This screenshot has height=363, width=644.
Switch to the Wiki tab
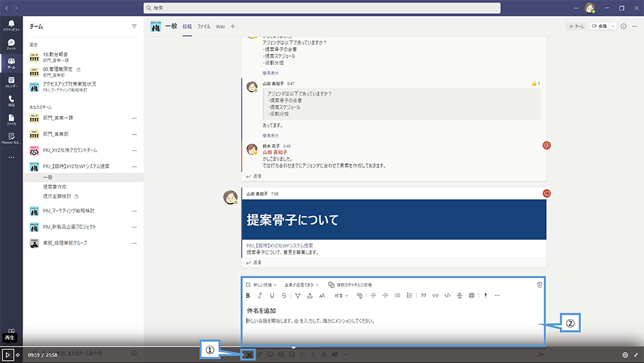220,26
